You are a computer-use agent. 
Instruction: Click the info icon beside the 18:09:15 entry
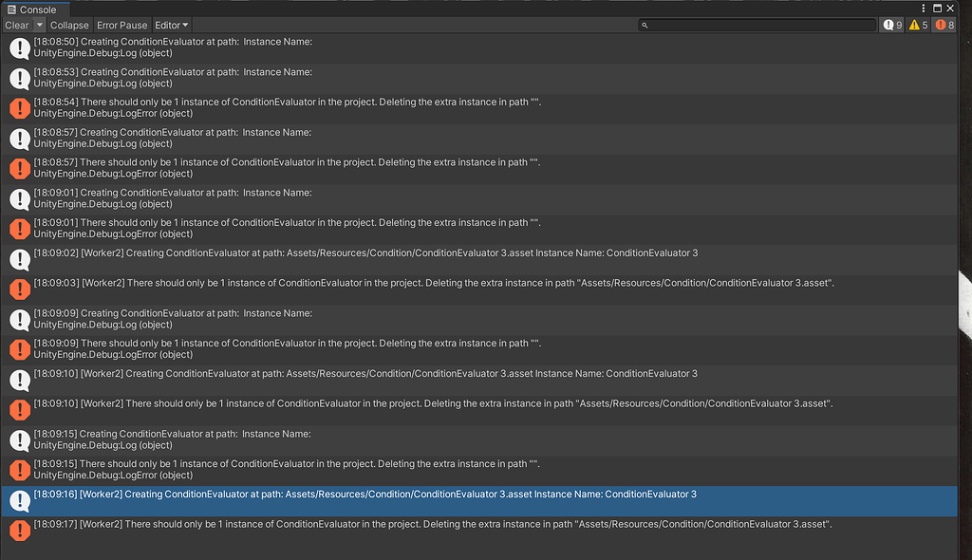(19, 439)
